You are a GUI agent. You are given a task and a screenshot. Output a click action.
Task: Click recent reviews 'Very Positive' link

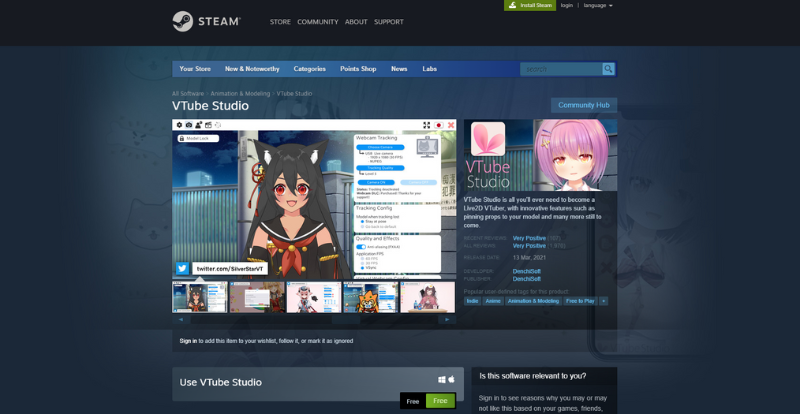click(529, 238)
